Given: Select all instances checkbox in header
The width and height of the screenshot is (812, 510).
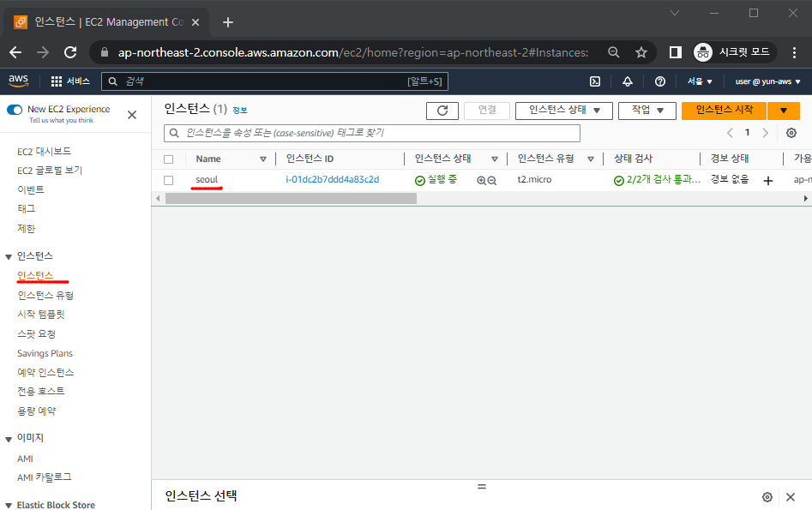Looking at the screenshot, I should point(168,159).
